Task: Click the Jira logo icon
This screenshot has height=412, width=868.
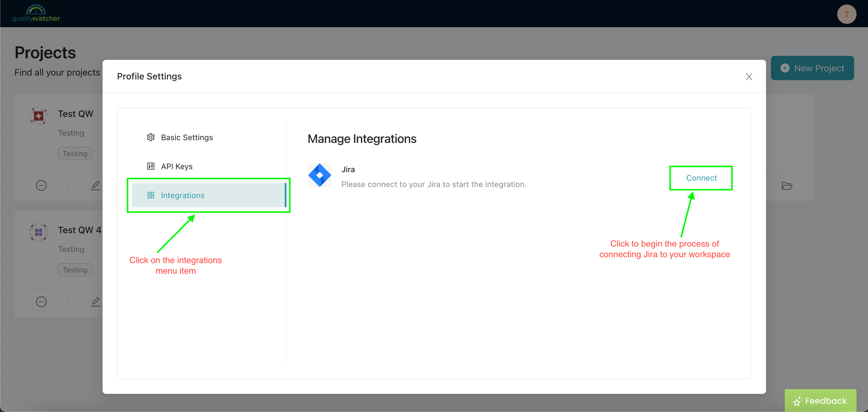Action: [320, 175]
